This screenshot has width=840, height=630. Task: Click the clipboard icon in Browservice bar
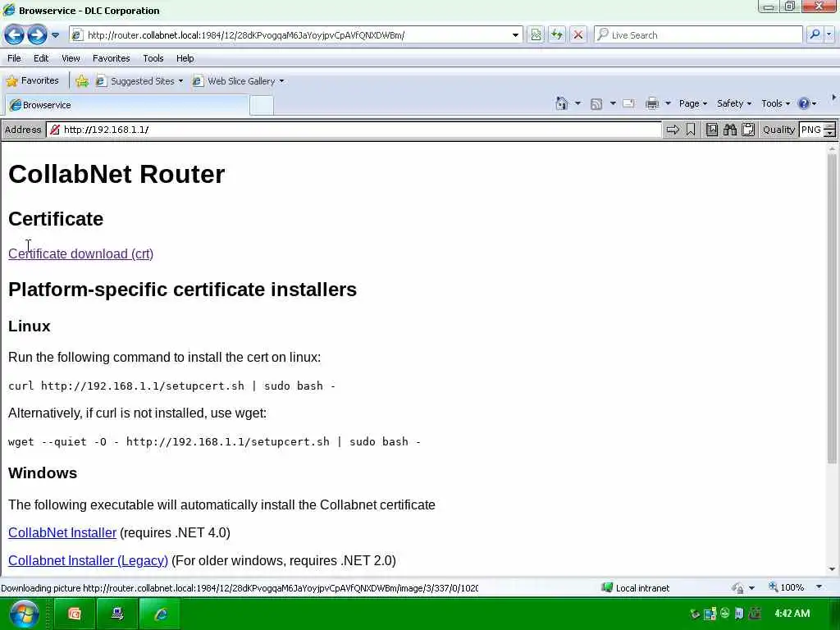tap(748, 130)
